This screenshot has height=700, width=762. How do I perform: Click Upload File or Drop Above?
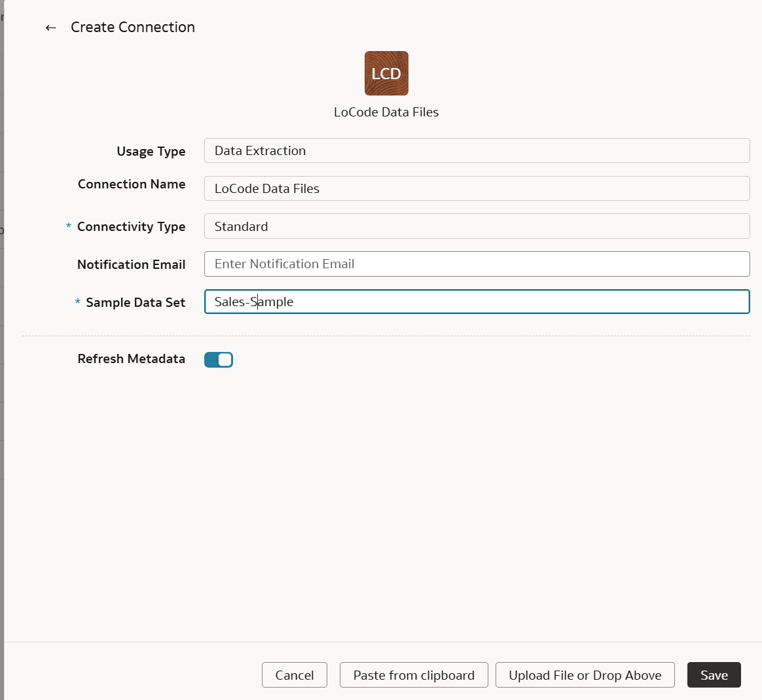click(x=585, y=674)
